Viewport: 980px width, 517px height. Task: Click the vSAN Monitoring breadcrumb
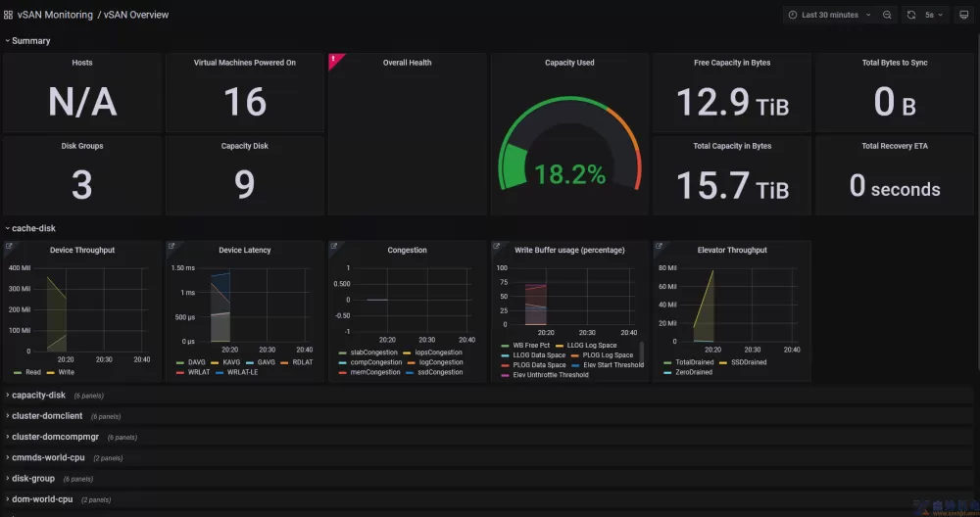click(x=55, y=15)
